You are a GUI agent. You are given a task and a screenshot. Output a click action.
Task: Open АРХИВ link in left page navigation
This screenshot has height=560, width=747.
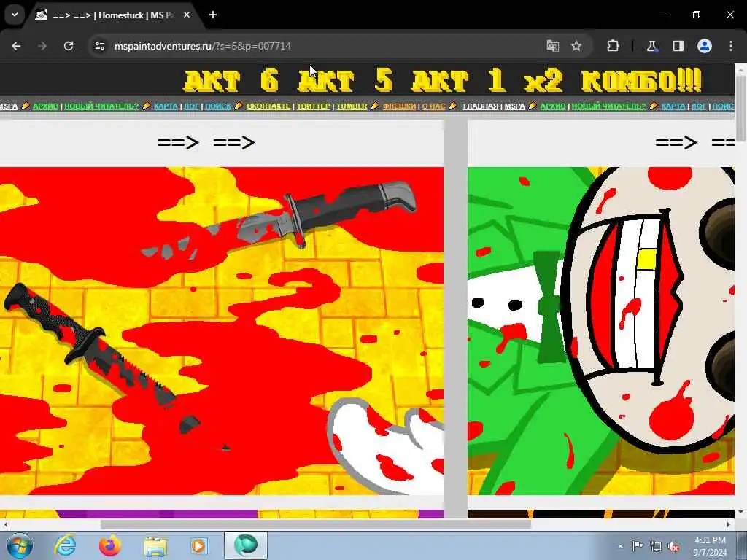pyautogui.click(x=45, y=106)
